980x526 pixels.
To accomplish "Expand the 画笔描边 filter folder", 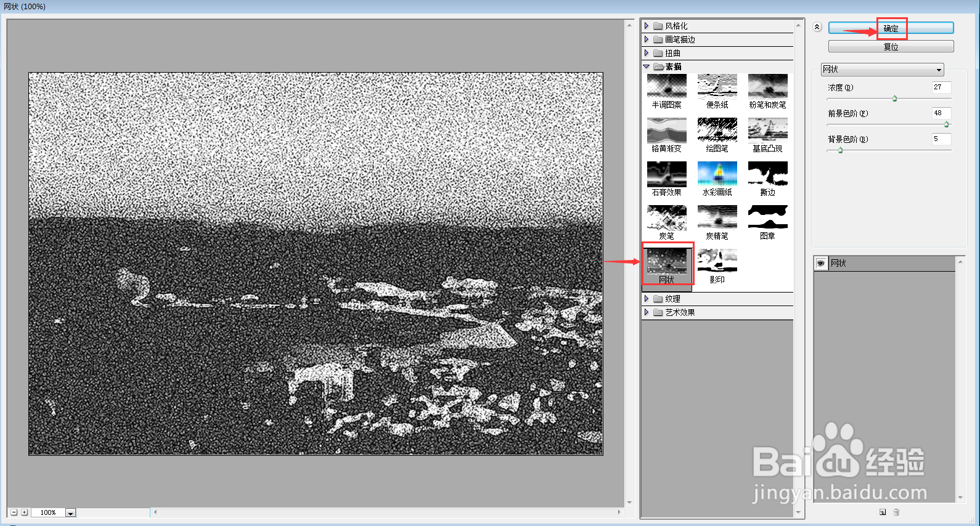I will pos(647,39).
